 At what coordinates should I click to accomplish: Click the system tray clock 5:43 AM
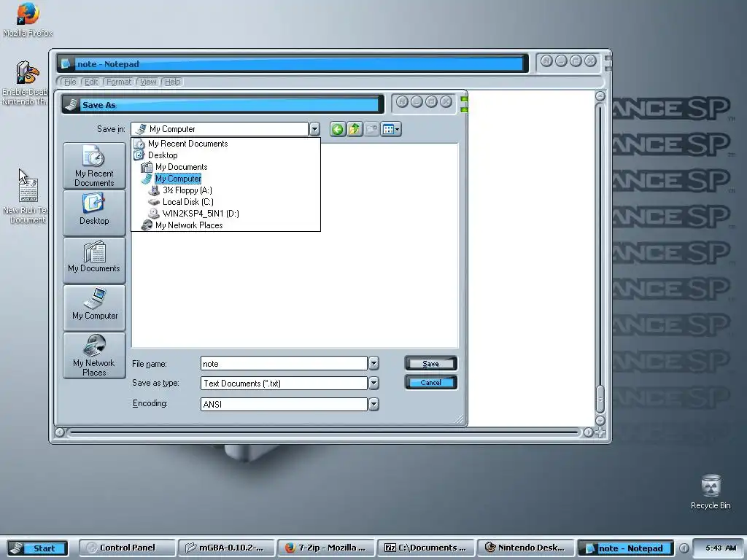pyautogui.click(x=721, y=548)
